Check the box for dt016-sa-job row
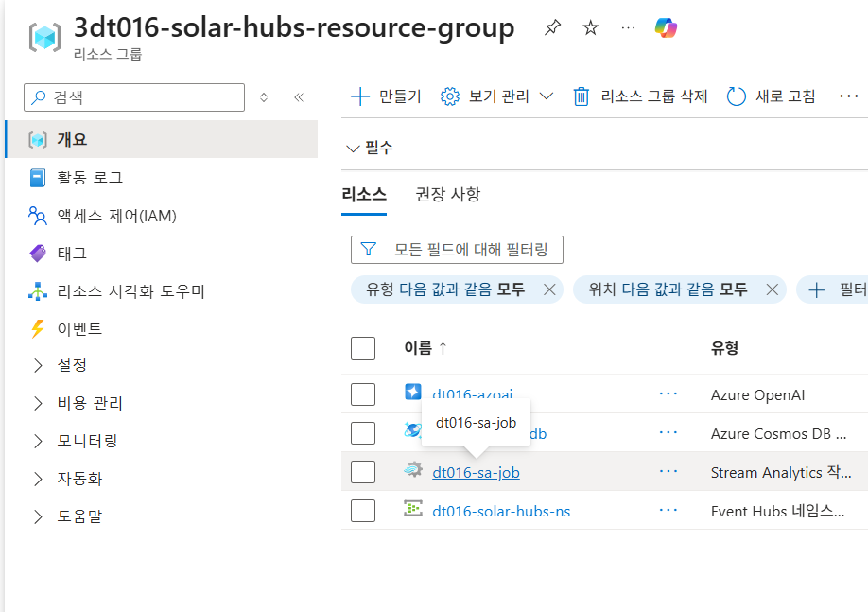Screen dimensions: 868x612 [x=363, y=472]
